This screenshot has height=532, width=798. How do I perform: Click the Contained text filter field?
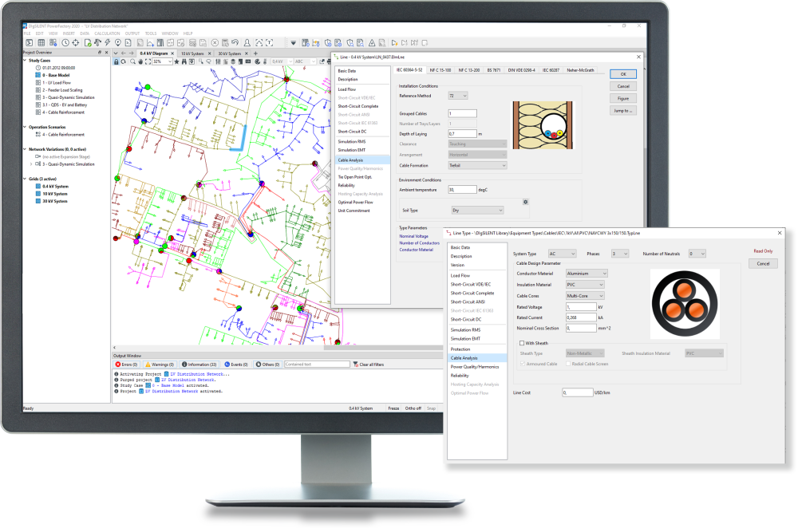pos(317,365)
